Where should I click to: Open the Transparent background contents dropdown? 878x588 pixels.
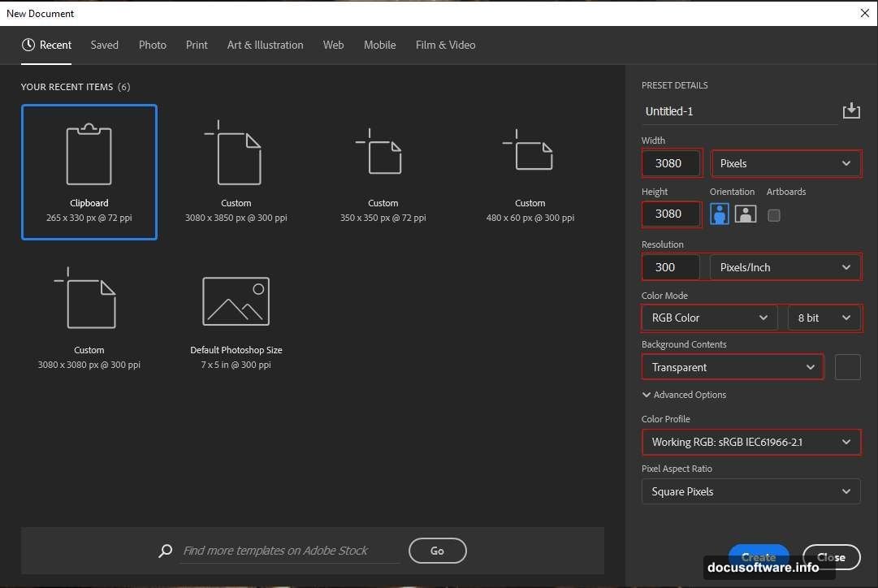[x=732, y=367]
